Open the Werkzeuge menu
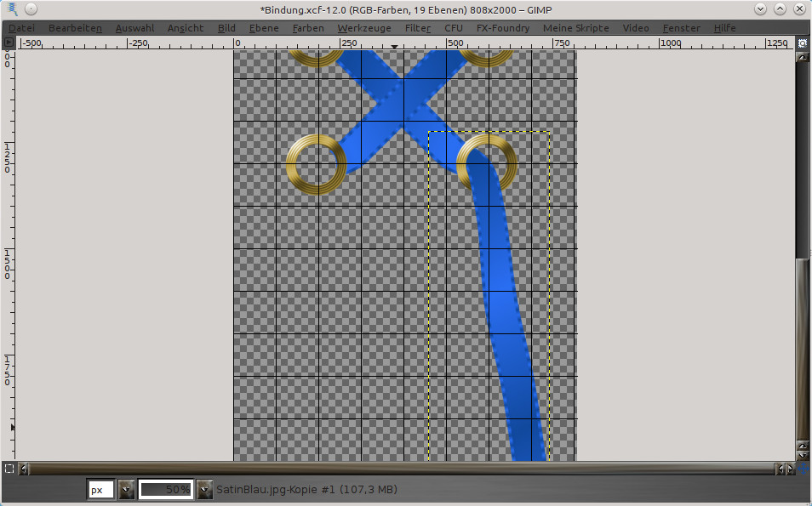Viewport: 812px width, 506px height. click(363, 28)
